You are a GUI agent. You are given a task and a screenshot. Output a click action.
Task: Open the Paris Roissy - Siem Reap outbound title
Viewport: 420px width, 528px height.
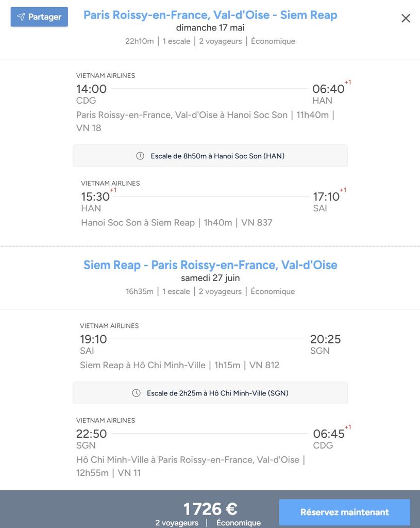pos(210,15)
